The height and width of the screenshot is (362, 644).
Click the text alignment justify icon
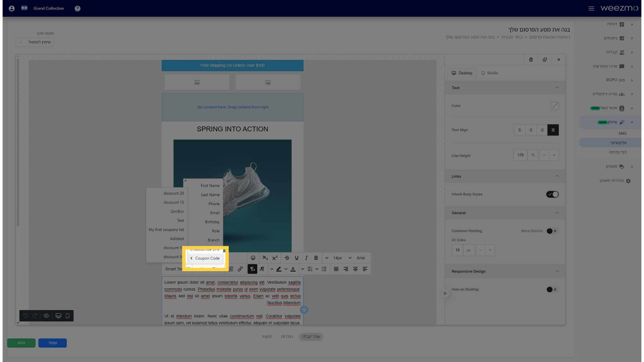(336, 269)
